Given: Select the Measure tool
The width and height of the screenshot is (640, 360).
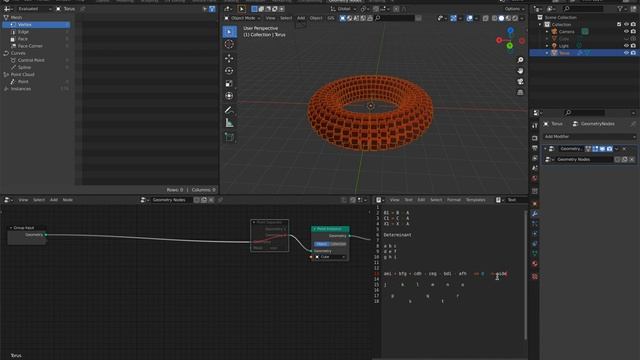Looking at the screenshot, I should pyautogui.click(x=229, y=122).
